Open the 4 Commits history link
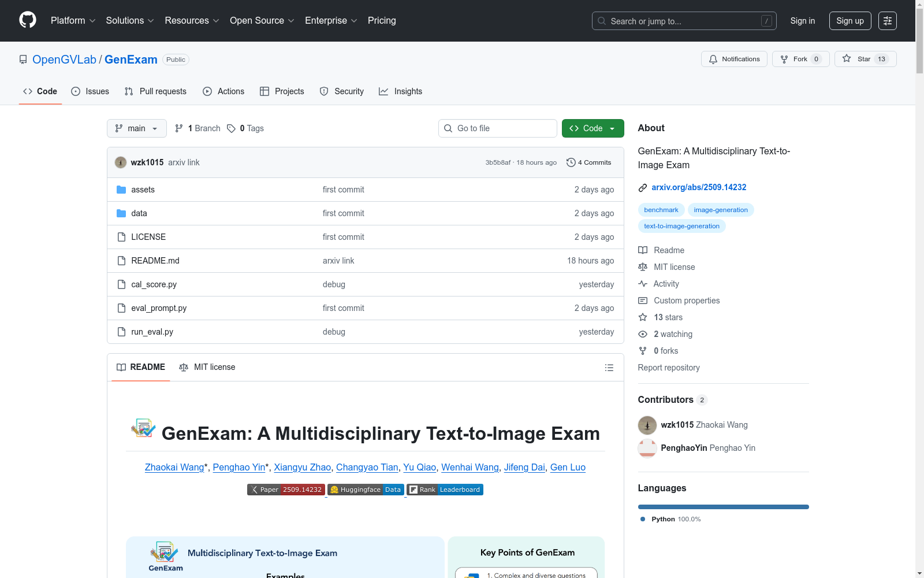This screenshot has height=578, width=924. [x=589, y=162]
